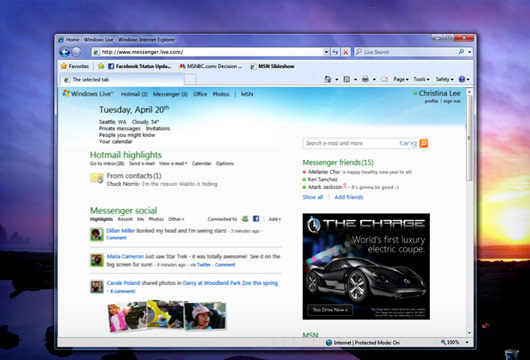Screen dimensions: 530x360
Task: Open the Safety menu dropdown
Action: point(444,79)
